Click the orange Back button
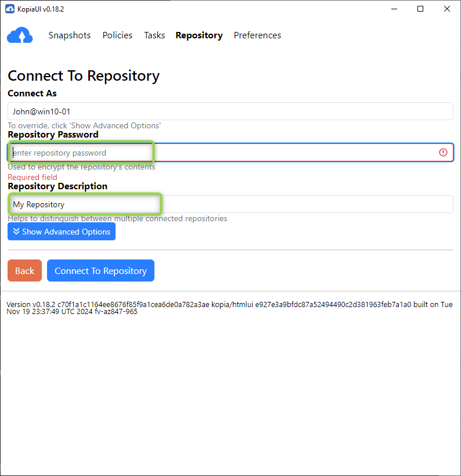 [x=24, y=271]
